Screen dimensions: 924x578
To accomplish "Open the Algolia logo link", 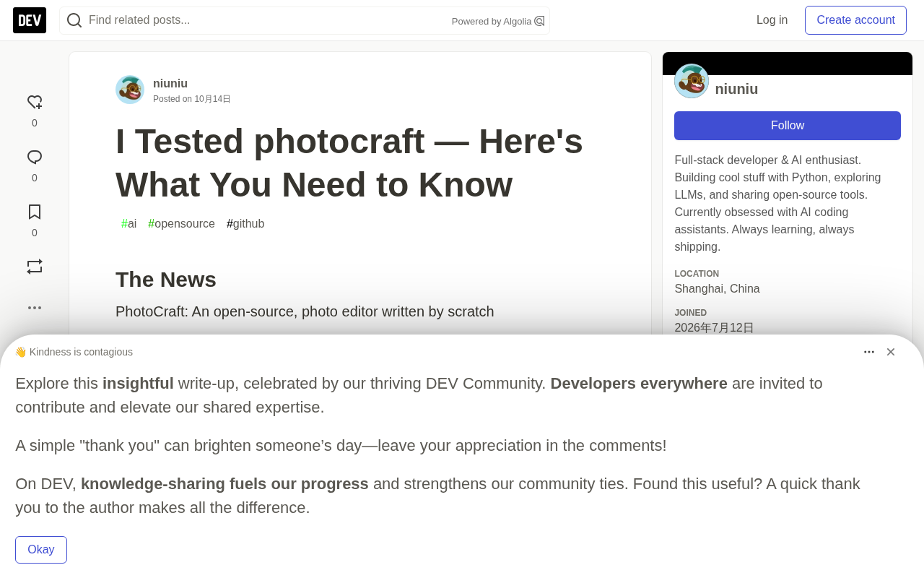I will 539,21.
